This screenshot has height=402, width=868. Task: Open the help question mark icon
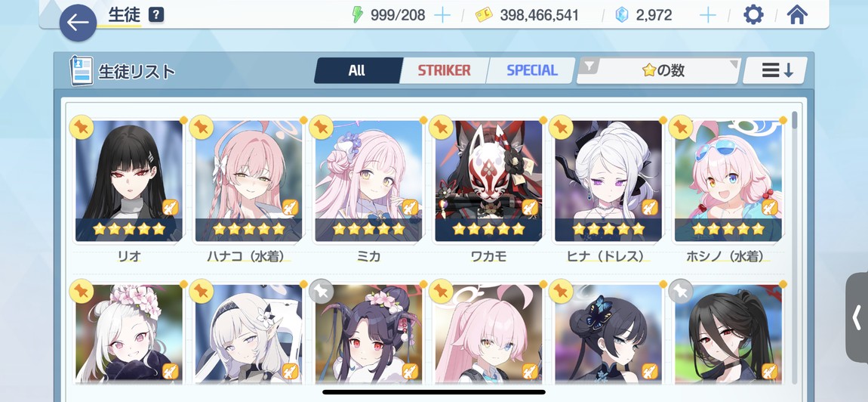tap(157, 15)
